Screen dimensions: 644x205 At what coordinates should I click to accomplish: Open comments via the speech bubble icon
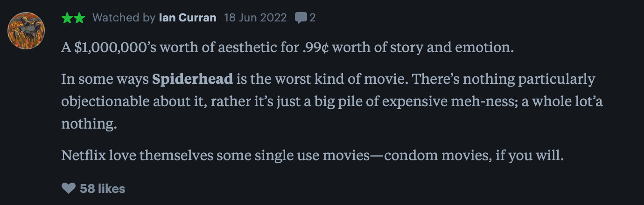click(x=301, y=18)
